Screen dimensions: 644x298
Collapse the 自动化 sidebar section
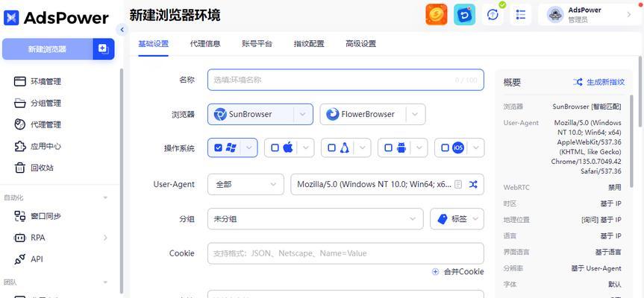[105, 197]
